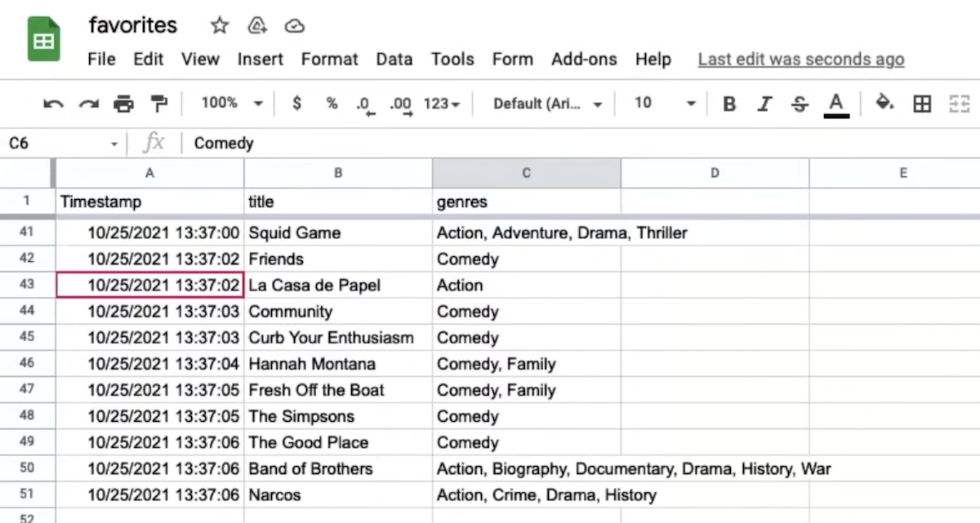
Task: Open the Tools menu
Action: click(x=452, y=60)
